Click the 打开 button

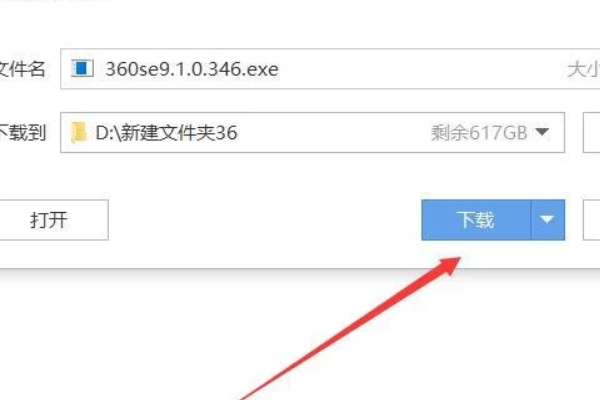point(50,220)
